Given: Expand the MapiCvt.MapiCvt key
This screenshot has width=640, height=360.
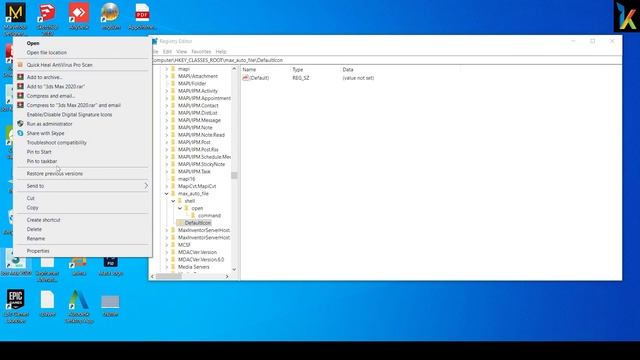Looking at the screenshot, I should [167, 187].
